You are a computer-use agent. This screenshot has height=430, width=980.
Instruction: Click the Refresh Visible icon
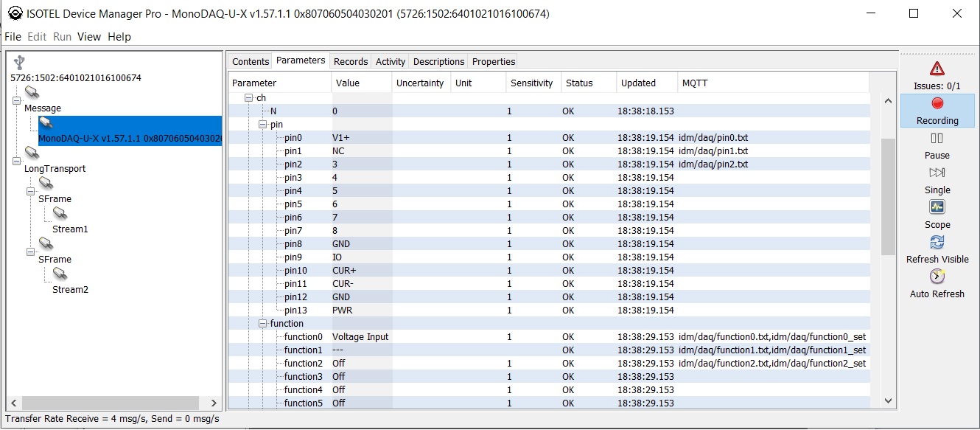[937, 242]
